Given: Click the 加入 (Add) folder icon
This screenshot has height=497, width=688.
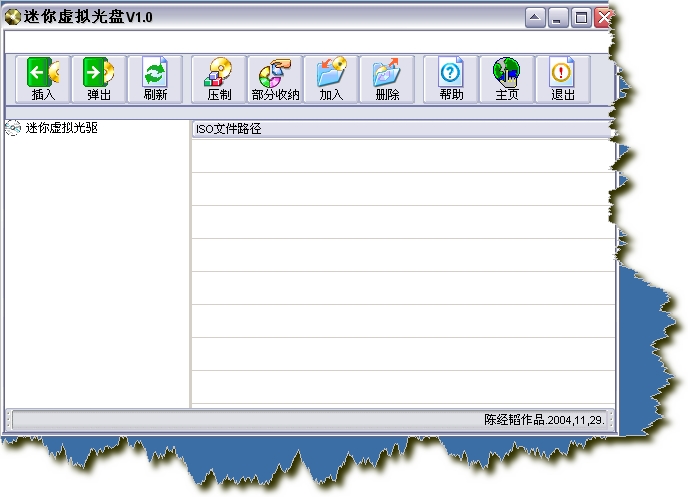Looking at the screenshot, I should click(x=331, y=79).
